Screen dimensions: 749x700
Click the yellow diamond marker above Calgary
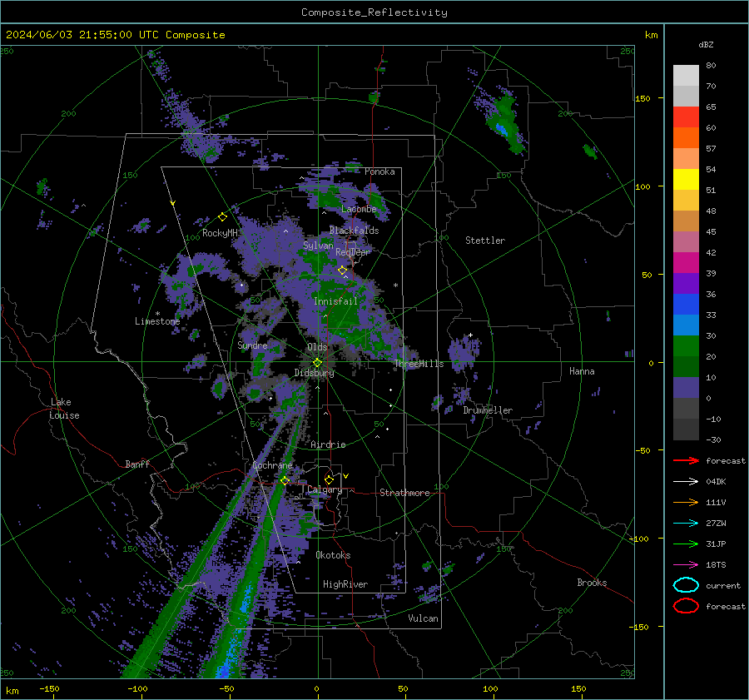click(329, 479)
